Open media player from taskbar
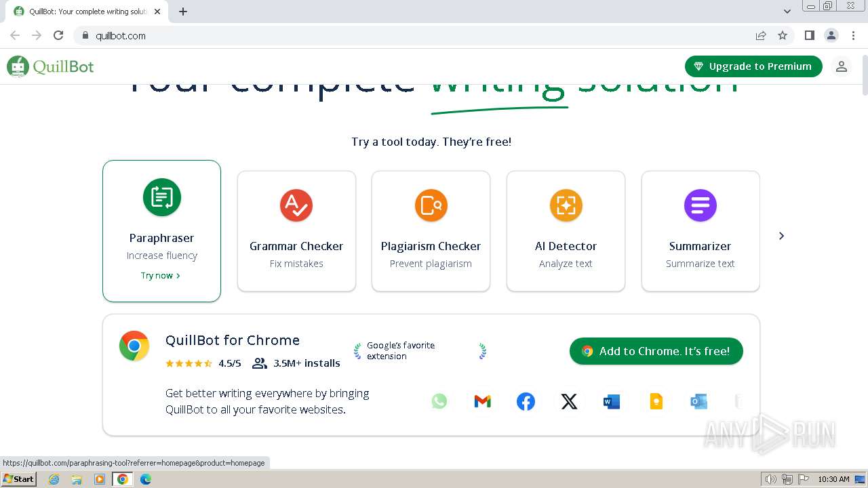 [100, 479]
